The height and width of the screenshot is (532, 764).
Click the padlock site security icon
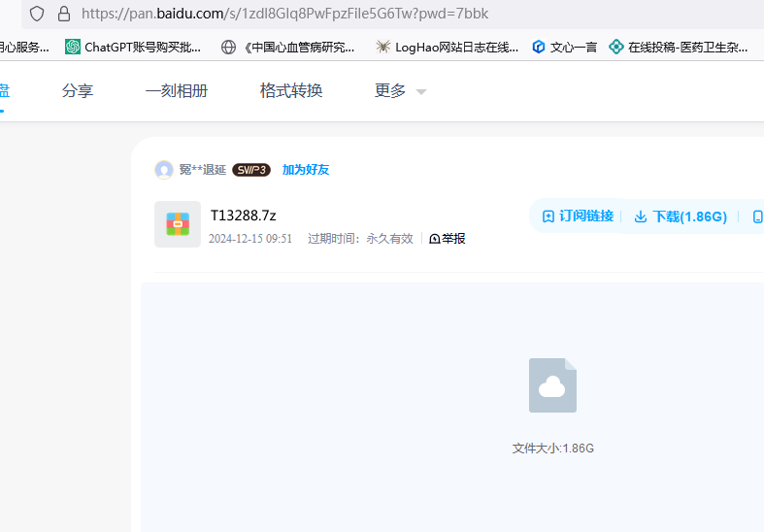(64, 14)
